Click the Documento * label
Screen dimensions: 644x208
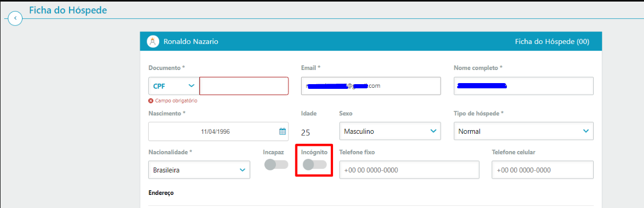click(166, 68)
